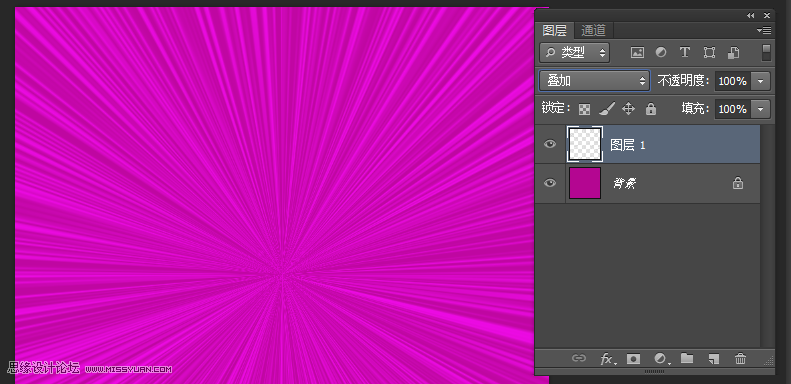This screenshot has width=791, height=384.
Task: Hide 图层 1 using eye icon
Action: pyautogui.click(x=550, y=144)
